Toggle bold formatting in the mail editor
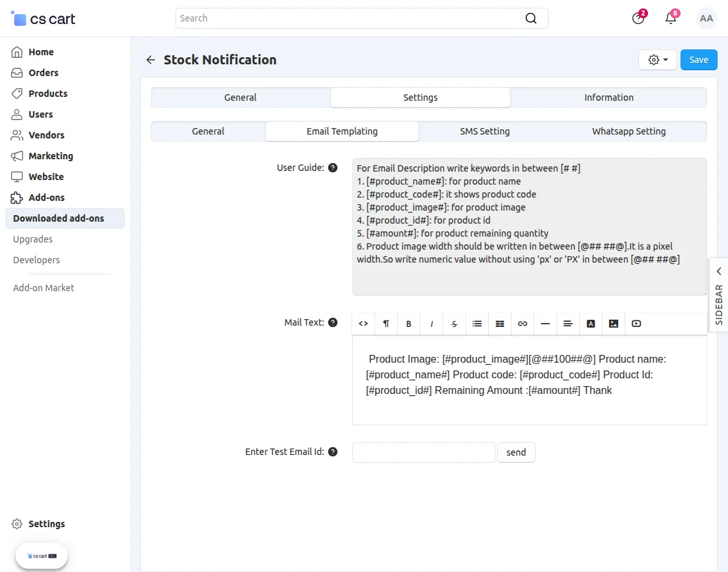This screenshot has height=572, width=728. coord(408,323)
